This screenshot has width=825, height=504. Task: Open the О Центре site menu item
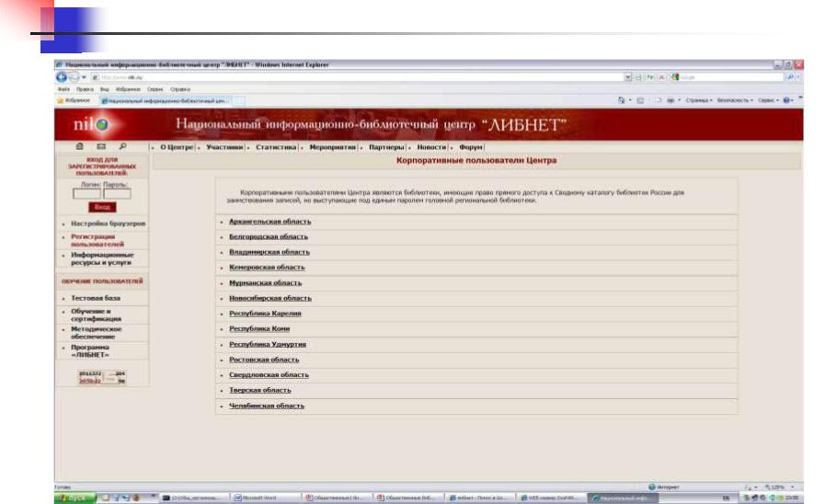pyautogui.click(x=177, y=147)
